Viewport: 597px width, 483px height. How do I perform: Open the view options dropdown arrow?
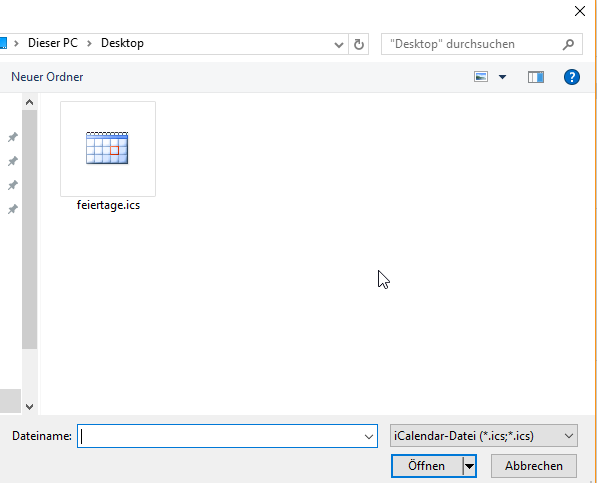tap(503, 77)
